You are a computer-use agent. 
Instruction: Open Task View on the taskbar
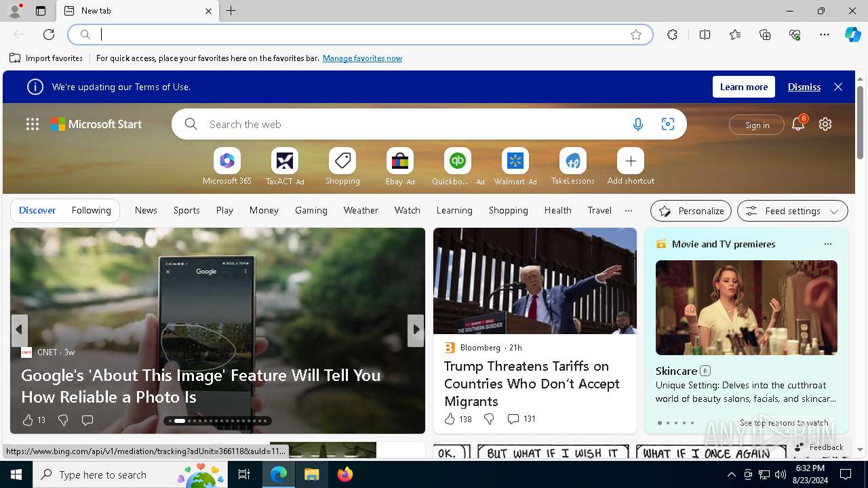(244, 474)
